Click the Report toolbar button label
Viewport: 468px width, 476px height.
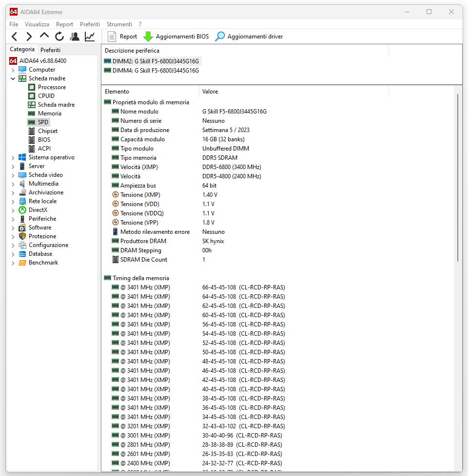[129, 37]
